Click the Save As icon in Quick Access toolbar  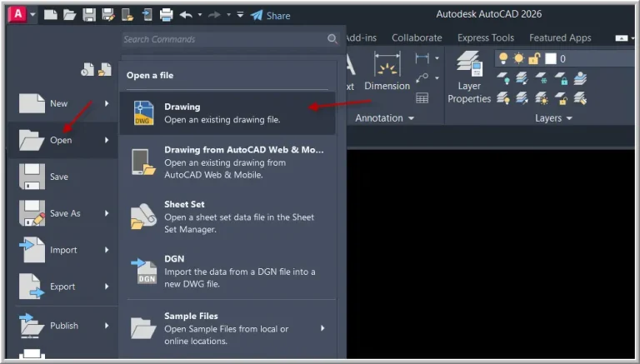click(108, 15)
